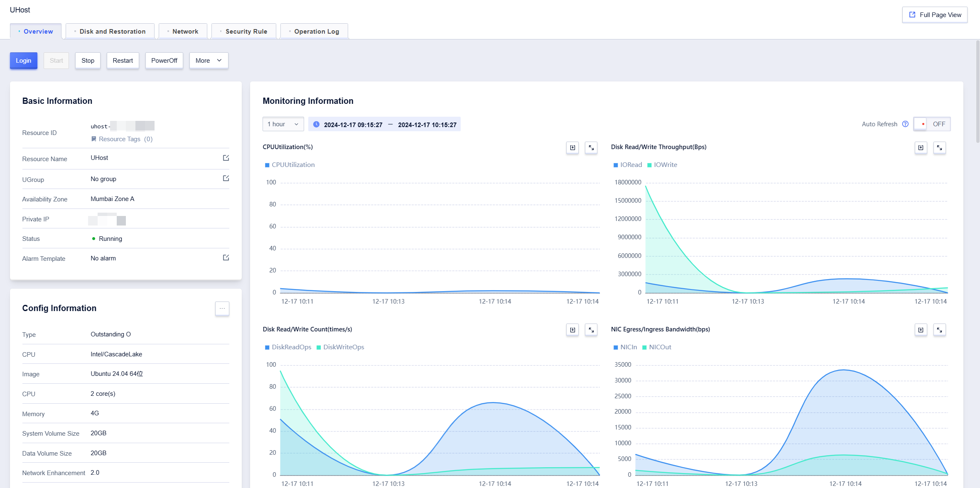980x488 pixels.
Task: Open the More actions dropdown
Action: click(x=209, y=61)
